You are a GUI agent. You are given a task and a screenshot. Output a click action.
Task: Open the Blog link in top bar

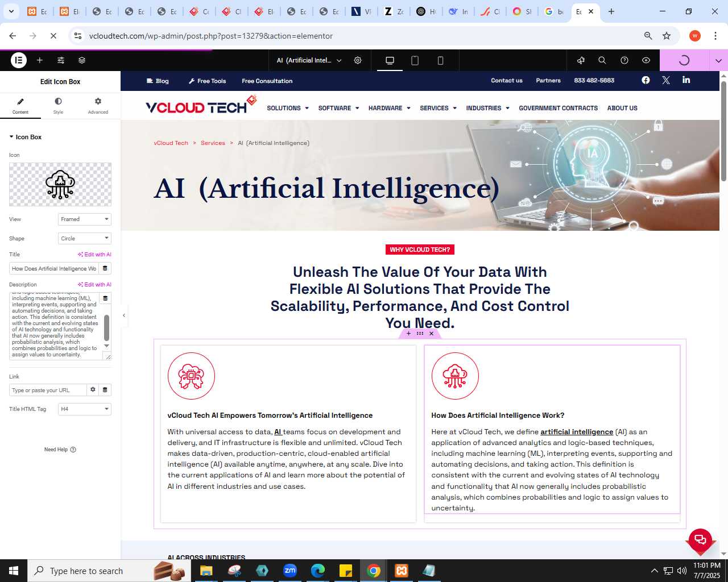158,81
